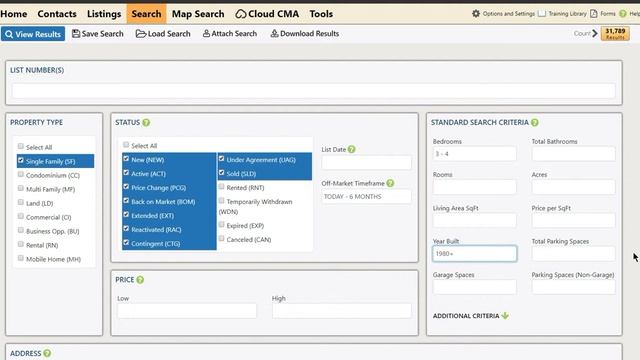Open the Listings menu

coord(104,14)
